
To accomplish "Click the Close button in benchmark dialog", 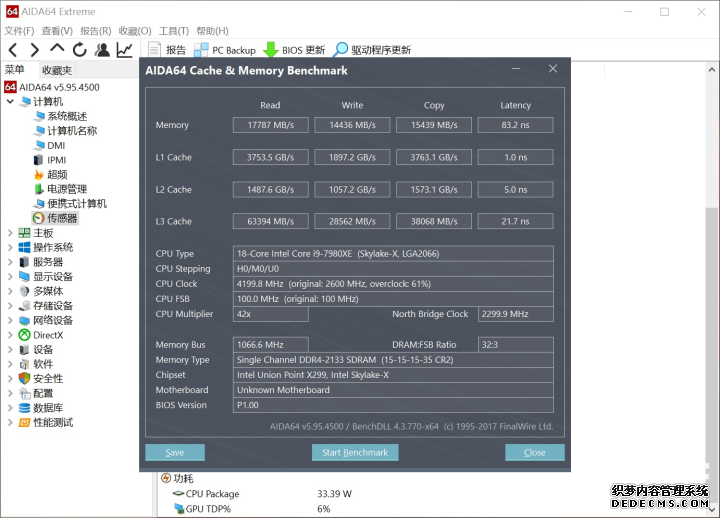I will pos(534,452).
